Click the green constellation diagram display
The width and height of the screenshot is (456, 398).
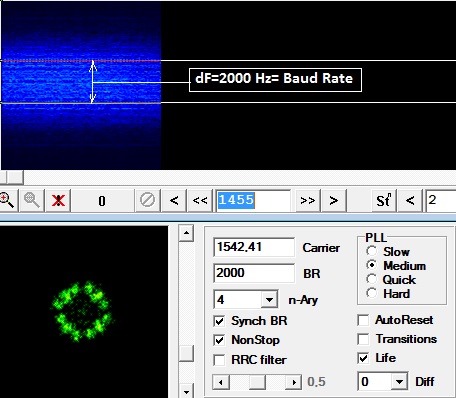(x=84, y=312)
